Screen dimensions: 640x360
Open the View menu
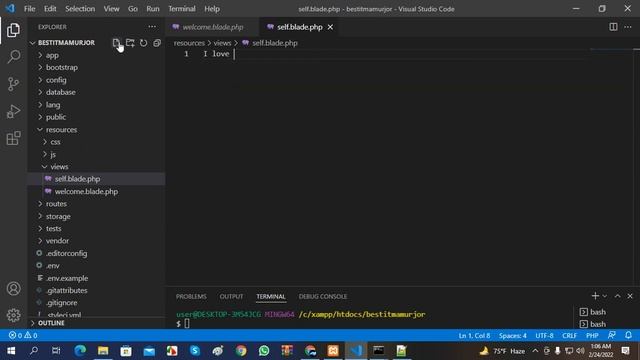[111, 9]
